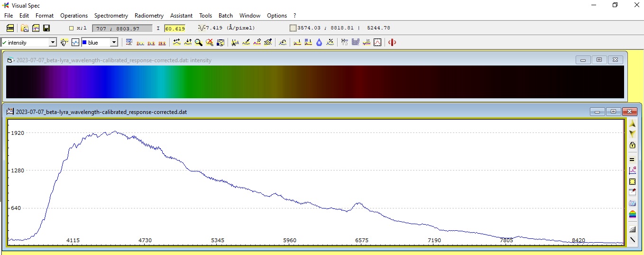The image size is (644, 255).
Task: Click the up arrow scale control
Action: [x=632, y=123]
